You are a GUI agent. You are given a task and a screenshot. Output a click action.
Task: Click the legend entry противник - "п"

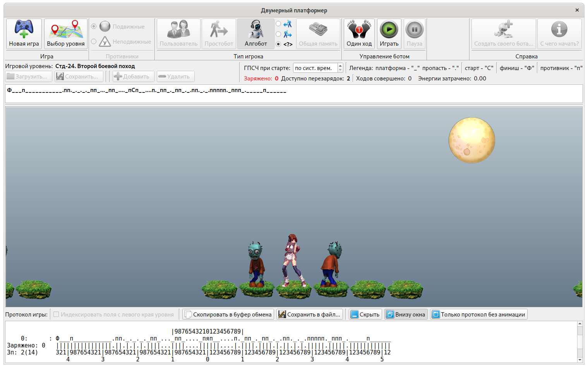click(561, 68)
